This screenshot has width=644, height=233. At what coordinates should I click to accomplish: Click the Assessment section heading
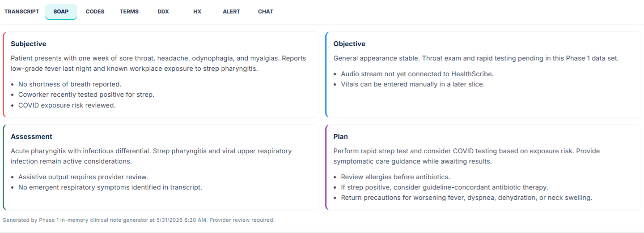tap(31, 137)
